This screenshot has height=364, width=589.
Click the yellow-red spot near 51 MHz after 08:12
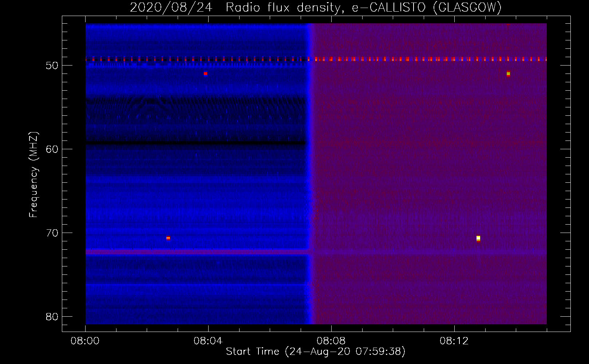pos(509,74)
